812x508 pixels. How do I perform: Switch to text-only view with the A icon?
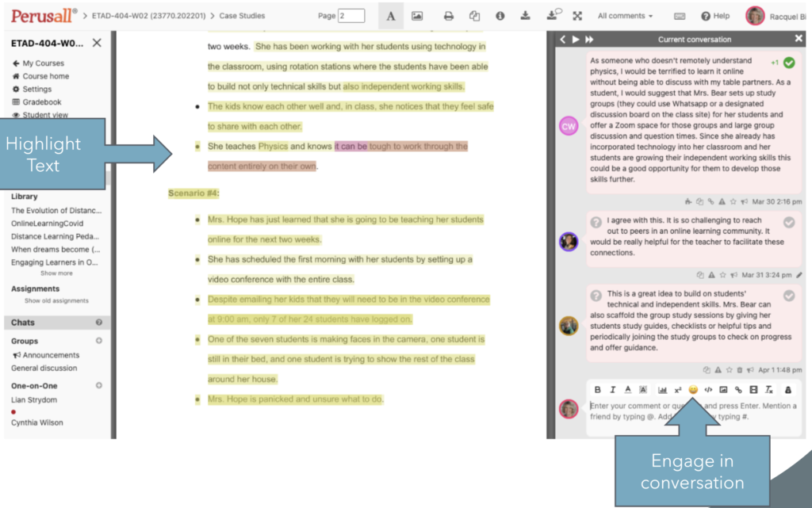(391, 15)
